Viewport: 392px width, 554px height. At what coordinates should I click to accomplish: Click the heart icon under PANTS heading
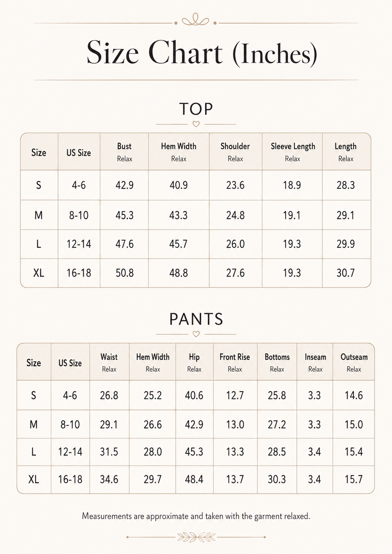click(196, 334)
